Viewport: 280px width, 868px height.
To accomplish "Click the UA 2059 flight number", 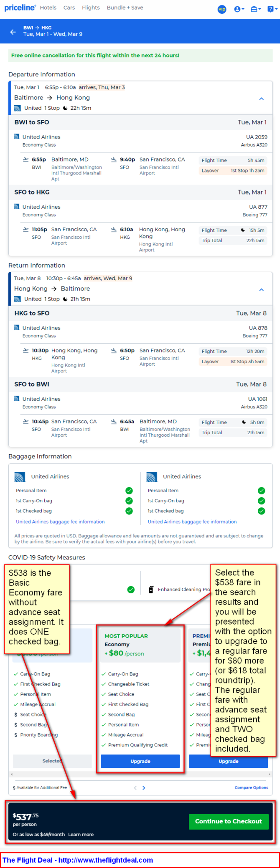I will tap(257, 137).
